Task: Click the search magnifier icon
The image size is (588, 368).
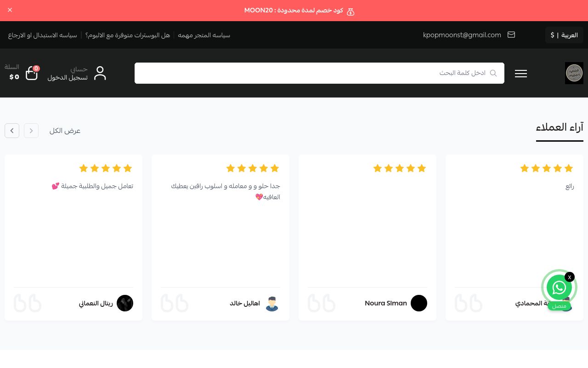Action: [493, 73]
